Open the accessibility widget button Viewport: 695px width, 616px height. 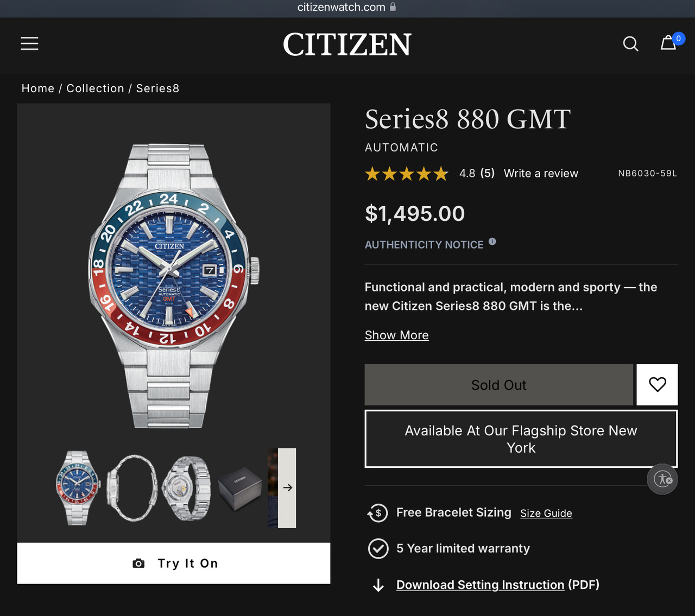pos(662,479)
